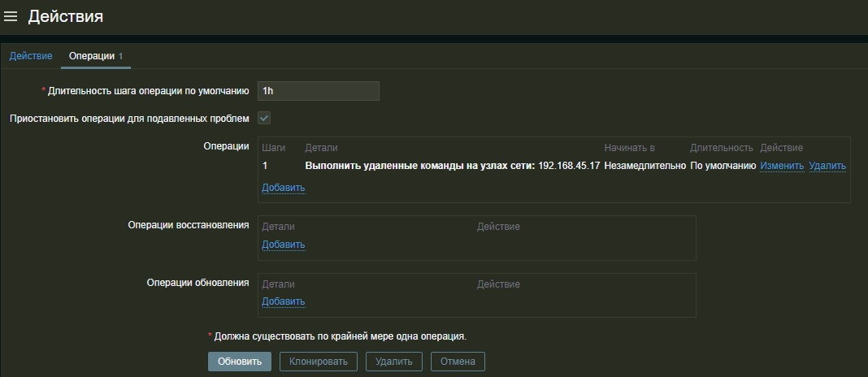The width and height of the screenshot is (868, 377).
Task: Click the default step duration field
Action: point(319,91)
